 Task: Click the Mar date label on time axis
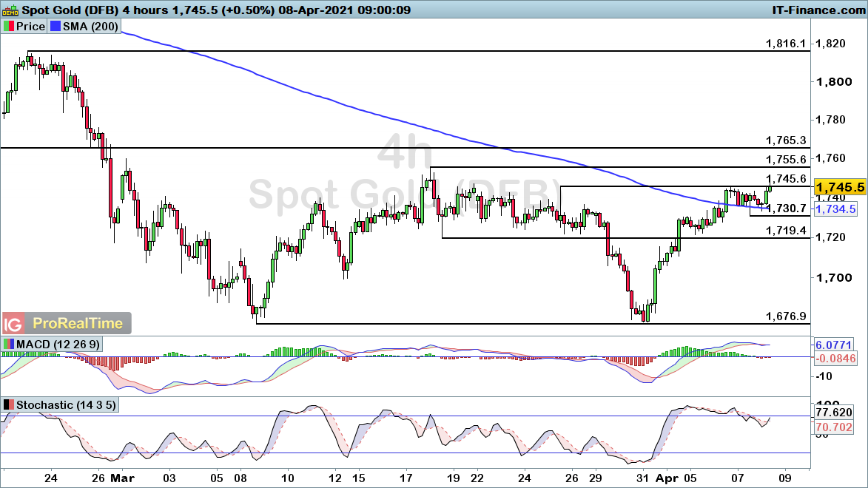click(122, 478)
